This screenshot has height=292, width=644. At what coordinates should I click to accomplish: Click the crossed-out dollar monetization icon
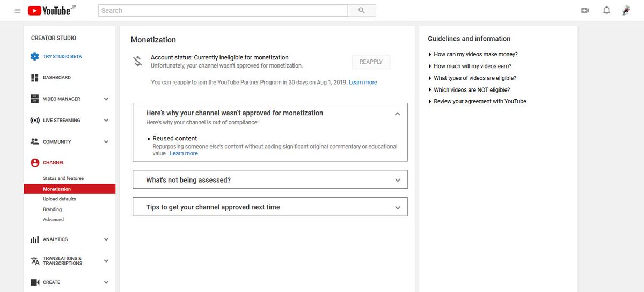138,61
